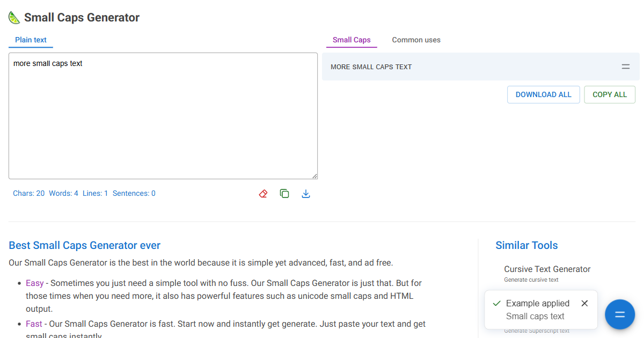
Task: Click the textarea resize handle
Action: pyautogui.click(x=314, y=176)
